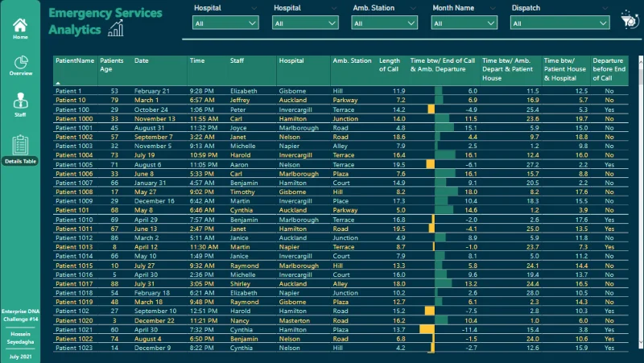The image size is (644, 363).
Task: Click the age 88 in Patient 1017 row
Action: point(114,284)
